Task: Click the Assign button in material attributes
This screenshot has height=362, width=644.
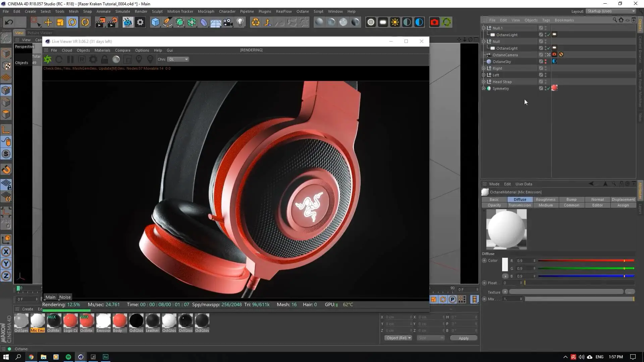Action: coord(623,205)
